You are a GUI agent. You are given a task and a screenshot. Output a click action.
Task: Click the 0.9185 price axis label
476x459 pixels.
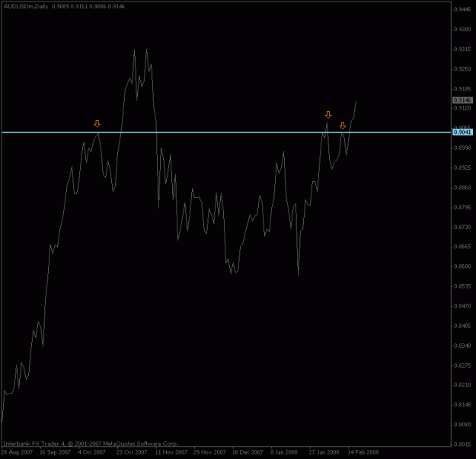pyautogui.click(x=462, y=89)
